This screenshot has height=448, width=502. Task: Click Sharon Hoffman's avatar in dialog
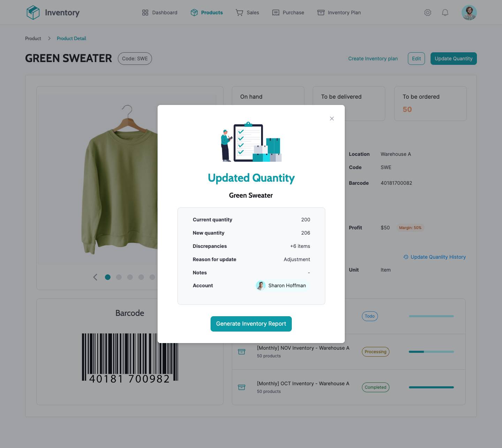pos(261,286)
